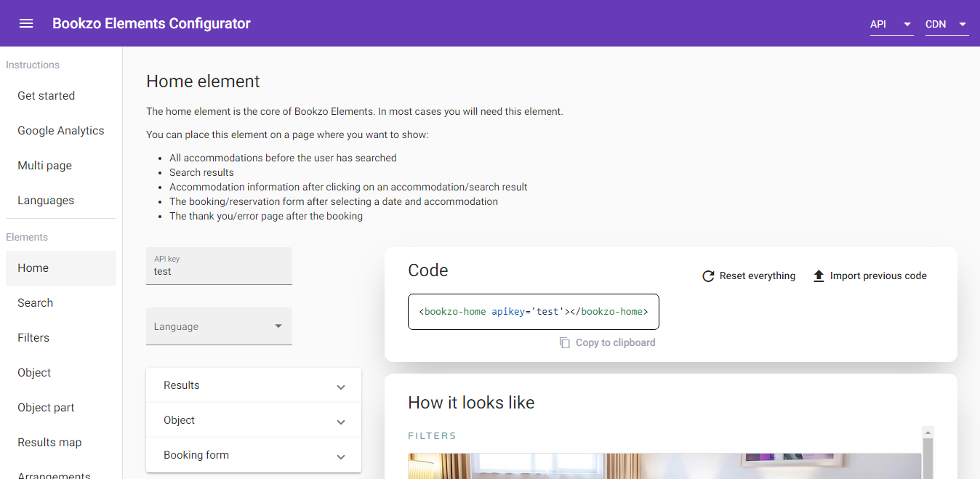Screen dimensions: 980x479
Task: Click the How it looks like heading
Action: 471,403
